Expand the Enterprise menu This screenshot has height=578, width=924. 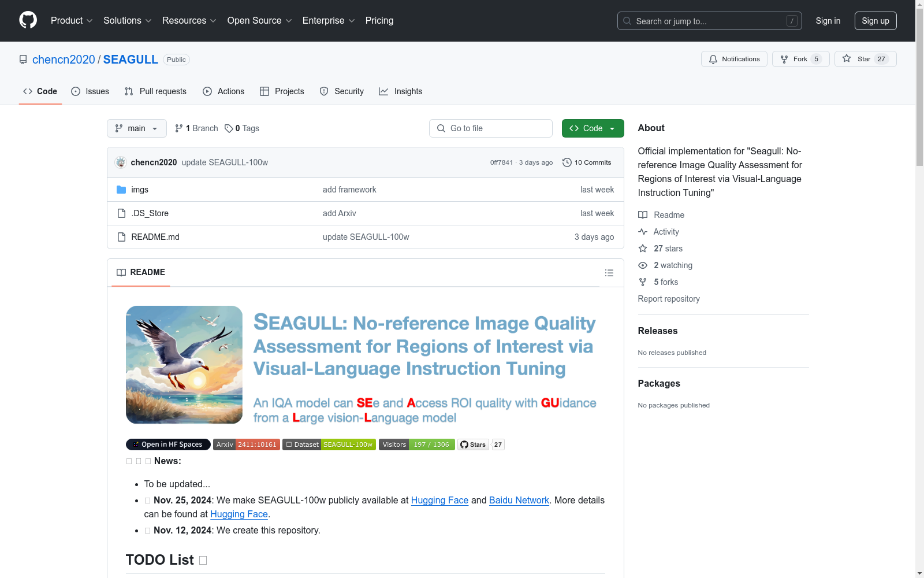pyautogui.click(x=329, y=20)
